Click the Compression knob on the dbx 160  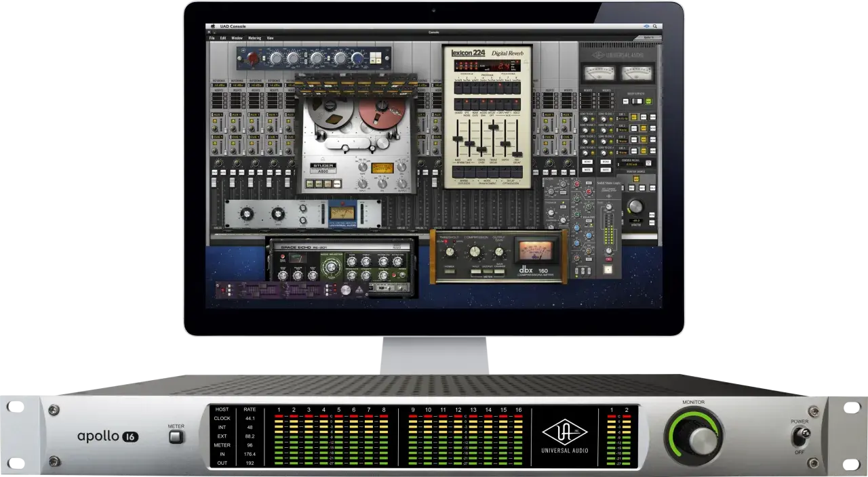[474, 251]
